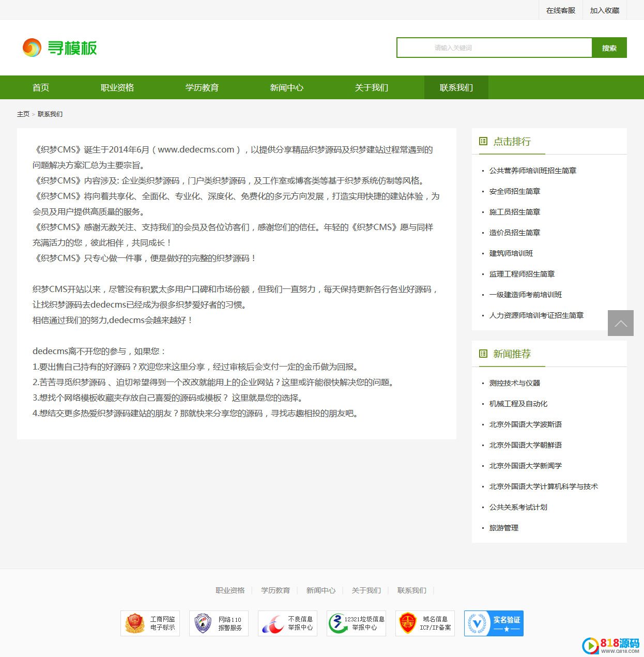The width and height of the screenshot is (644, 657).
Task: Open the 不良信息 举报中心 badge
Action: click(287, 623)
